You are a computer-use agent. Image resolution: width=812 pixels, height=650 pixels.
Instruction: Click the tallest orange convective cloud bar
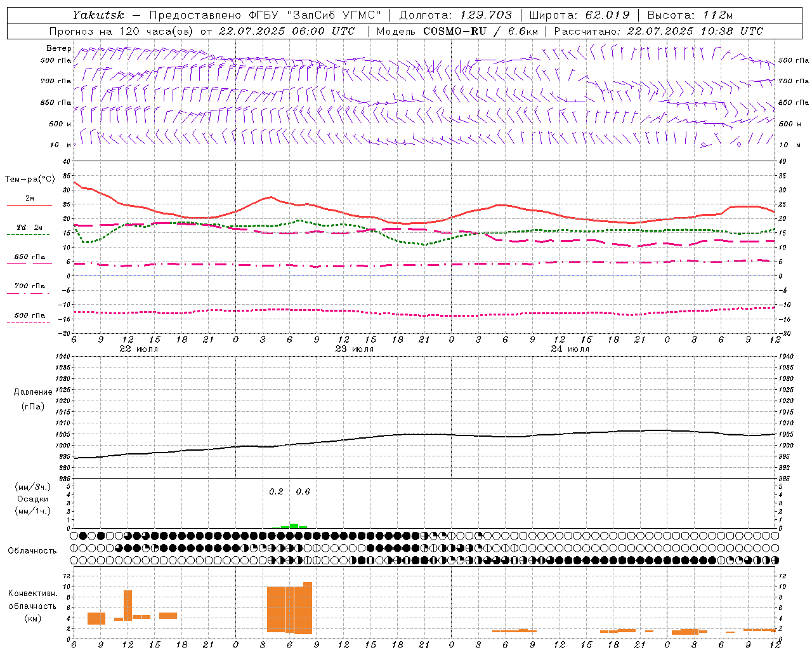[308, 608]
